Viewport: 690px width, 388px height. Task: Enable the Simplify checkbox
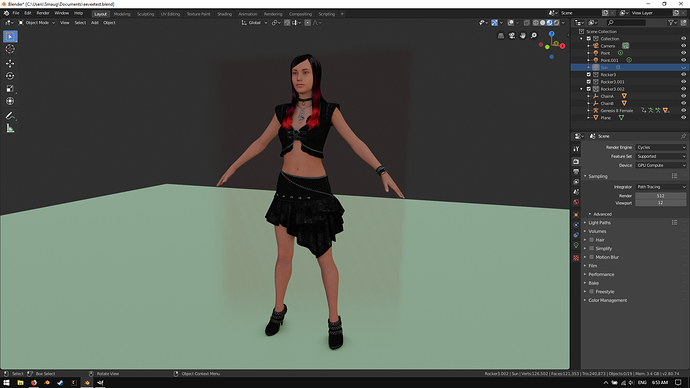pyautogui.click(x=591, y=249)
